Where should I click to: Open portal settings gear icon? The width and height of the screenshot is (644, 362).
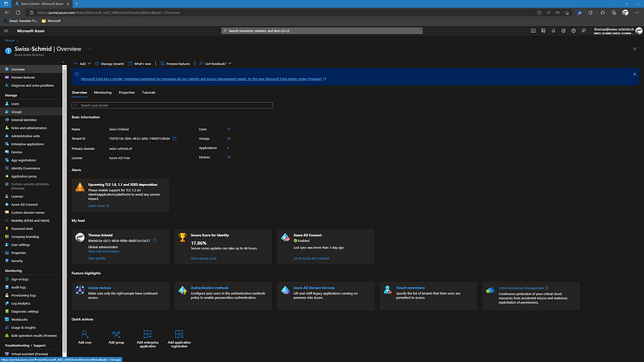(x=564, y=31)
